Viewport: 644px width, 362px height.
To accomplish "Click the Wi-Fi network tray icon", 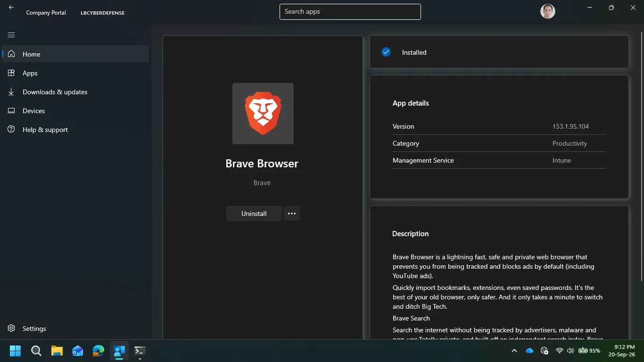I will pyautogui.click(x=560, y=351).
